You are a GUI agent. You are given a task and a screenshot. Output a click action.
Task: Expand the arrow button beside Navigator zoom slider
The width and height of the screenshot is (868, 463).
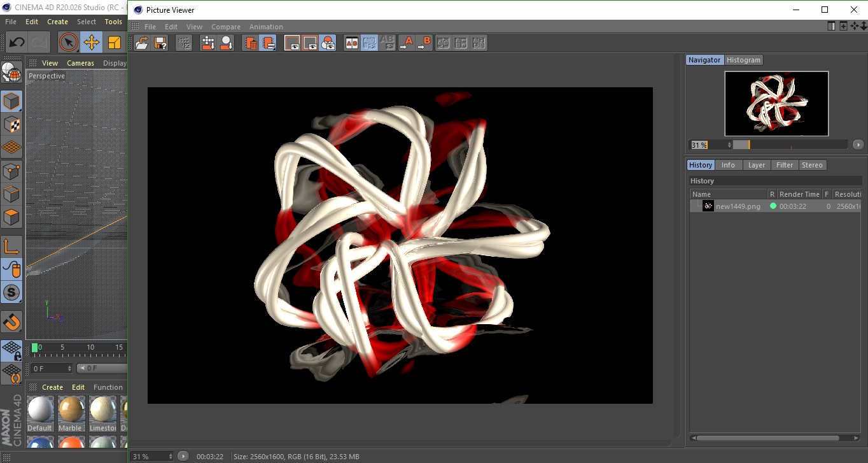[858, 145]
